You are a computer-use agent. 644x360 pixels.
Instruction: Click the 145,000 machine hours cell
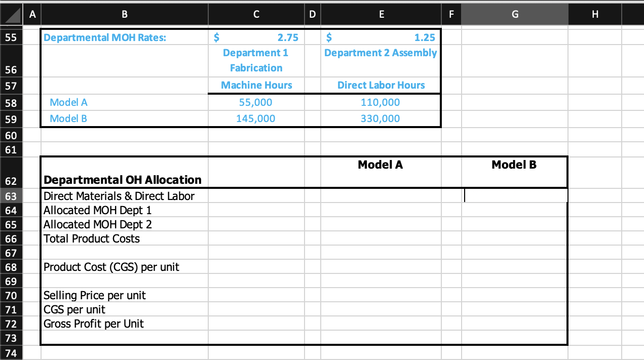256,119
